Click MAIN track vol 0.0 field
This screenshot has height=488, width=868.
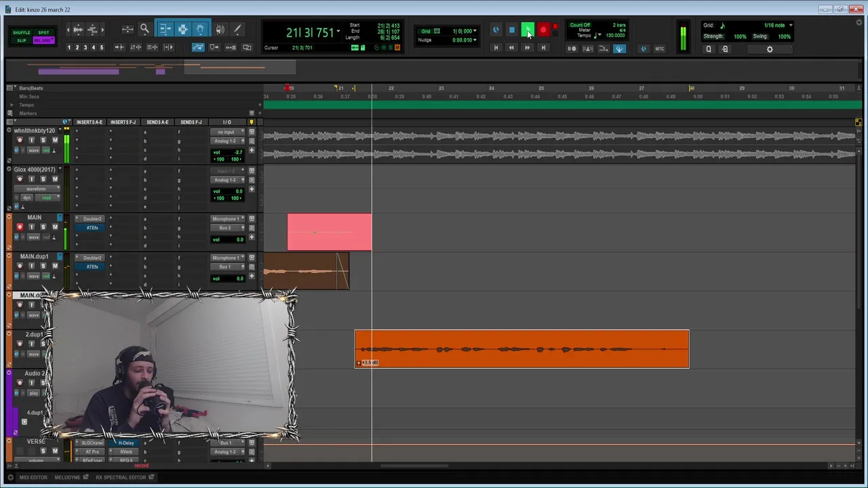[229, 239]
